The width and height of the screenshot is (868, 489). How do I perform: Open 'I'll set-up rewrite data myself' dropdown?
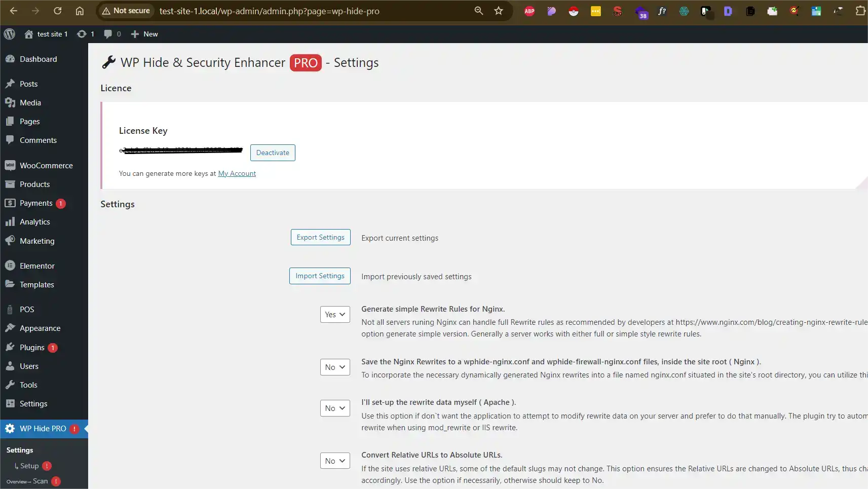335,408
